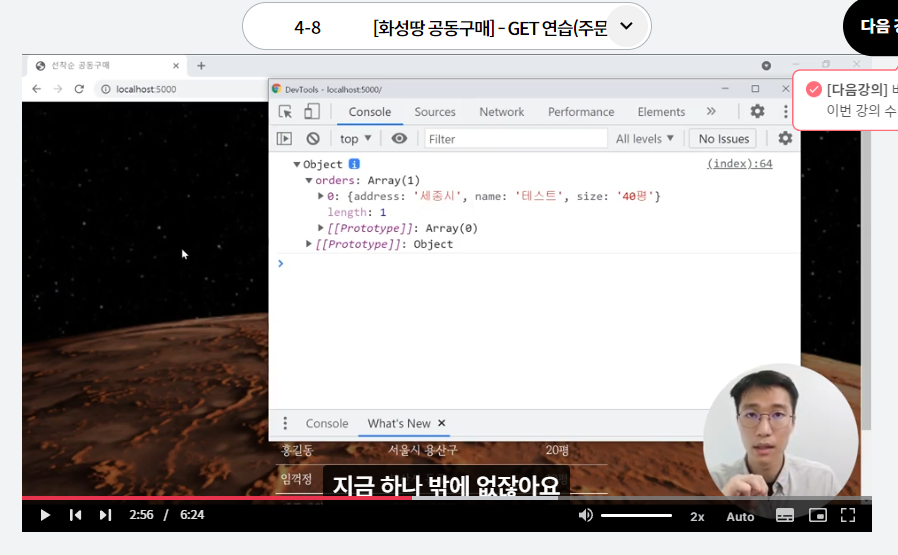
Task: Skip to next video
Action: [x=105, y=515]
